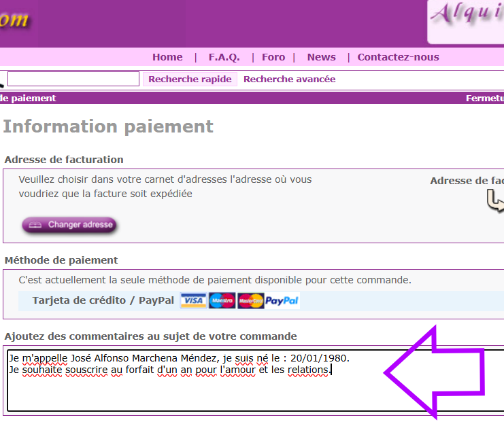
Task: Click the Changer adresse button
Action: (x=69, y=225)
